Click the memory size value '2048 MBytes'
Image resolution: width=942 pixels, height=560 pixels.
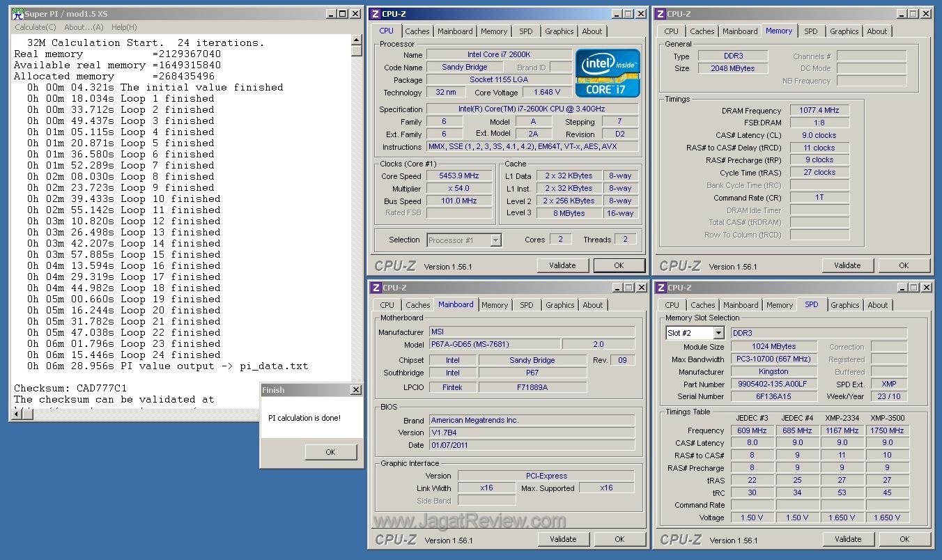point(733,68)
